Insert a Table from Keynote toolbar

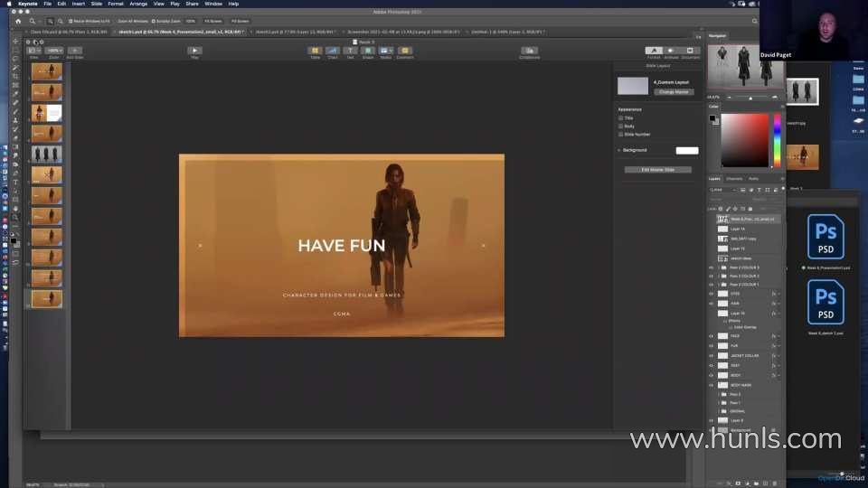click(315, 51)
